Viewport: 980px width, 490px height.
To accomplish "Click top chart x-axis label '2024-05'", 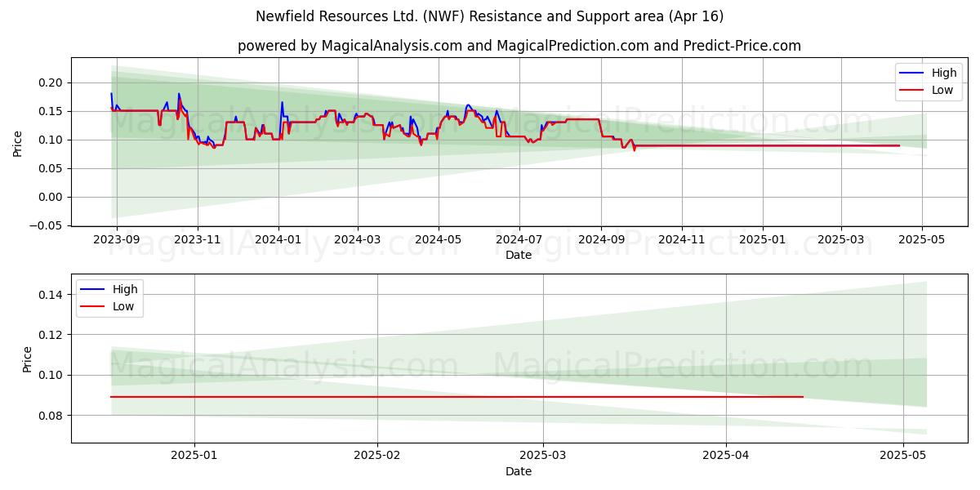I will (x=439, y=239).
